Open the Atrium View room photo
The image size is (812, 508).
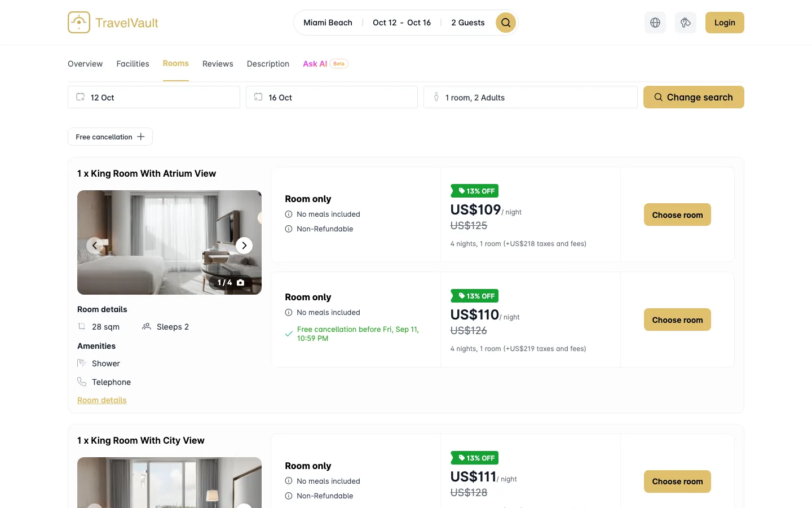pyautogui.click(x=169, y=242)
